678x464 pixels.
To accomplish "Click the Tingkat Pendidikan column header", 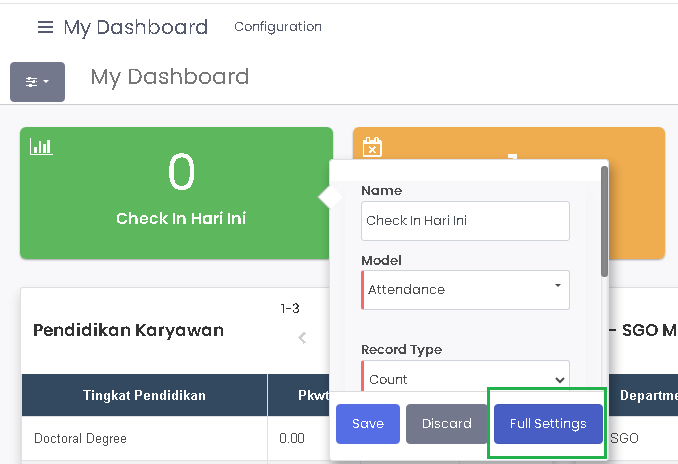I will [x=144, y=395].
